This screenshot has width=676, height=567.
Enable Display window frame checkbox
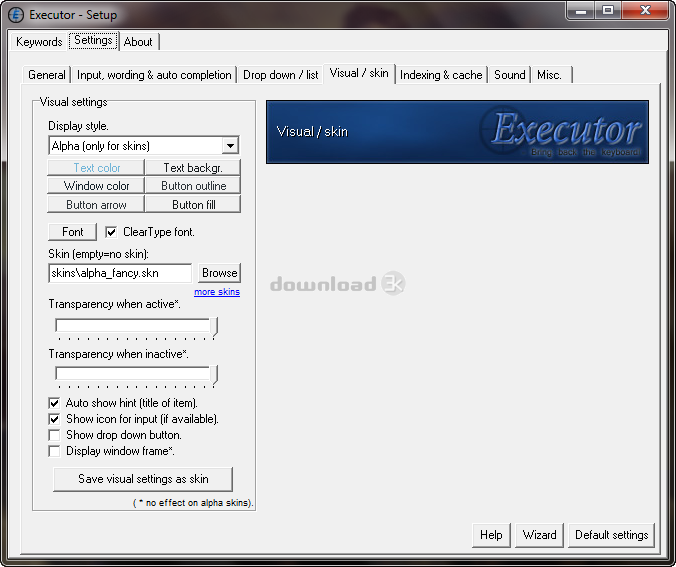(54, 451)
